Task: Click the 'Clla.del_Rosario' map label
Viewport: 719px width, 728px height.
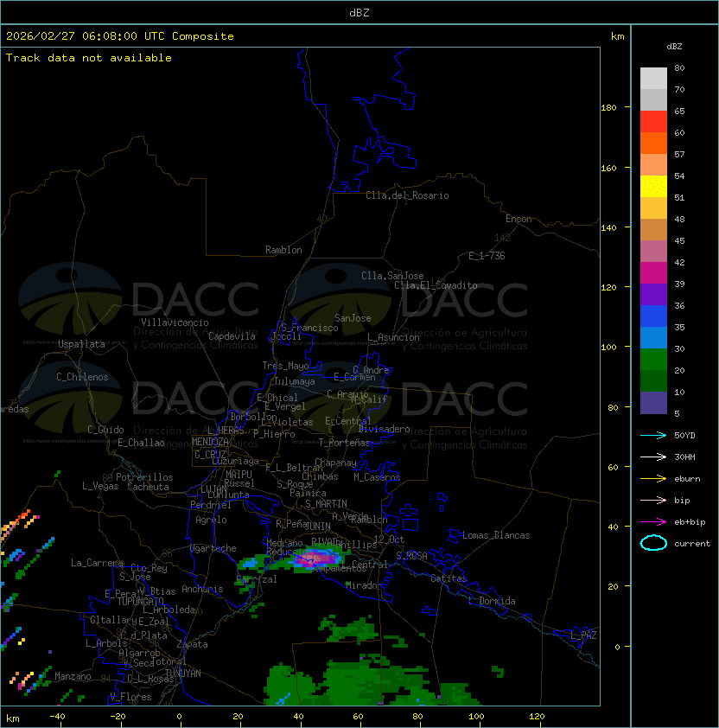Action: tap(407, 195)
